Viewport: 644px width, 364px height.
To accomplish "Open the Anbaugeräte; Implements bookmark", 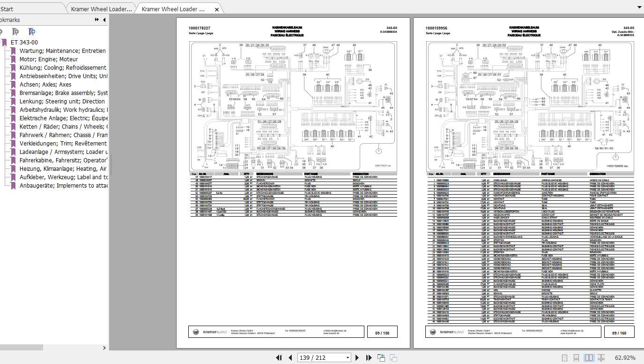I will (x=64, y=185).
